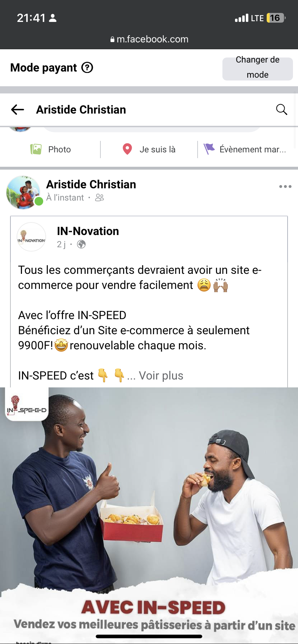Tap the Photo icon
Viewport: 298px width, 644px height.
[36, 149]
